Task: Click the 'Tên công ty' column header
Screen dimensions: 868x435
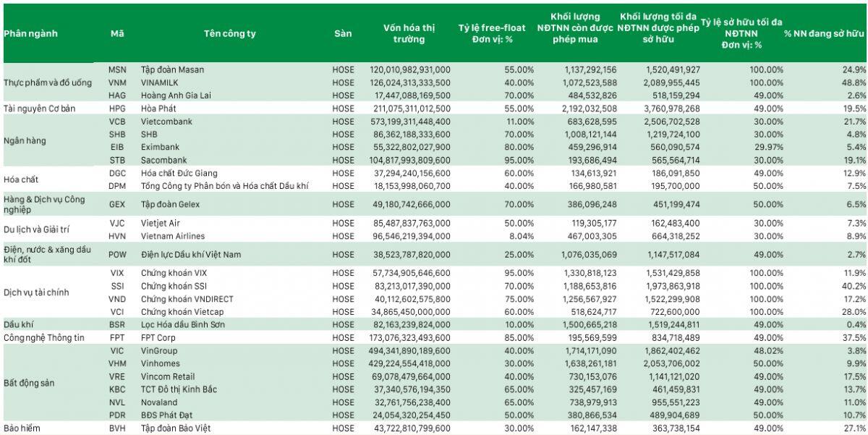Action: 230,33
